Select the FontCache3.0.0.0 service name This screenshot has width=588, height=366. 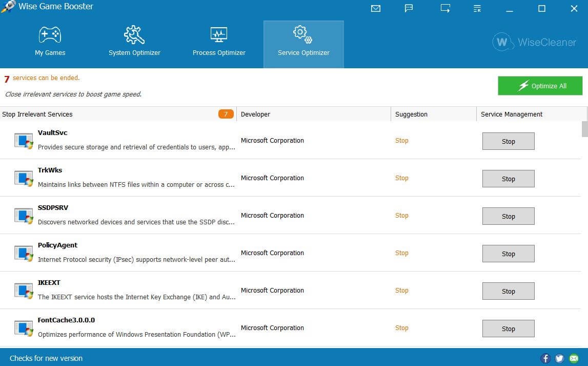point(66,320)
